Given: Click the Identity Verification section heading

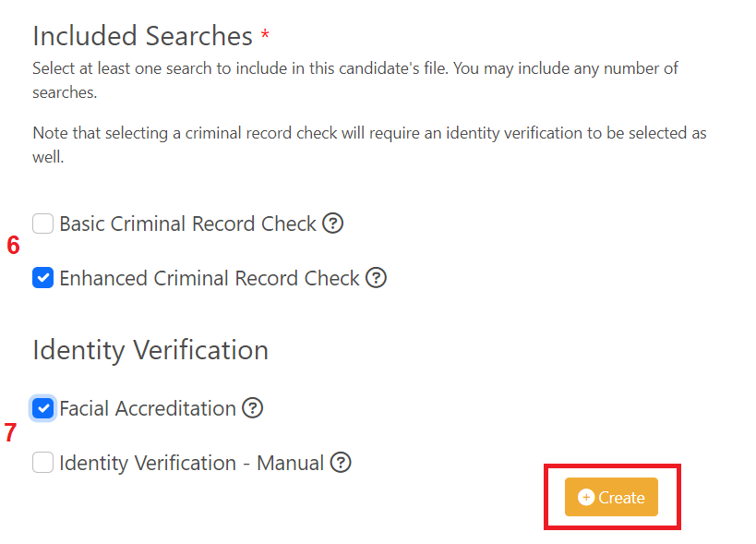Looking at the screenshot, I should (x=150, y=350).
